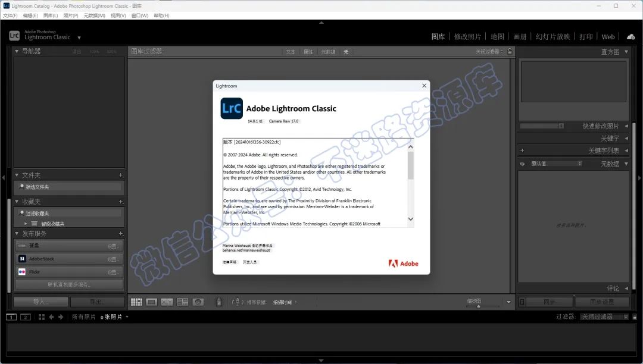Expand the Keywording panel
This screenshot has height=364, width=643.
tap(626, 139)
